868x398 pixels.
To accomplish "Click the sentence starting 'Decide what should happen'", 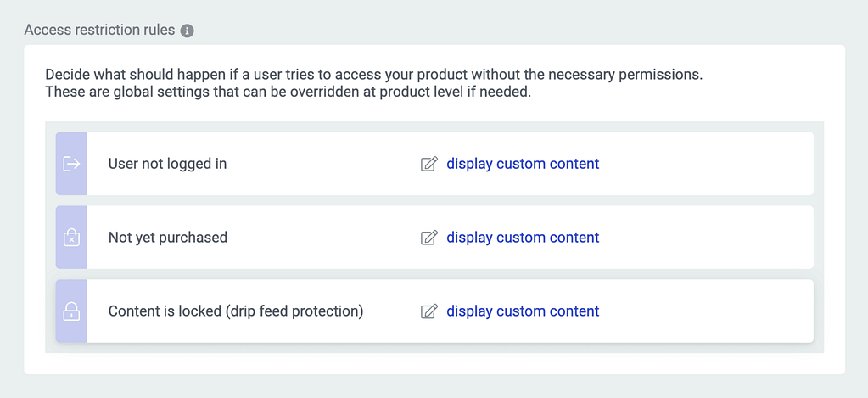I will coord(373,75).
